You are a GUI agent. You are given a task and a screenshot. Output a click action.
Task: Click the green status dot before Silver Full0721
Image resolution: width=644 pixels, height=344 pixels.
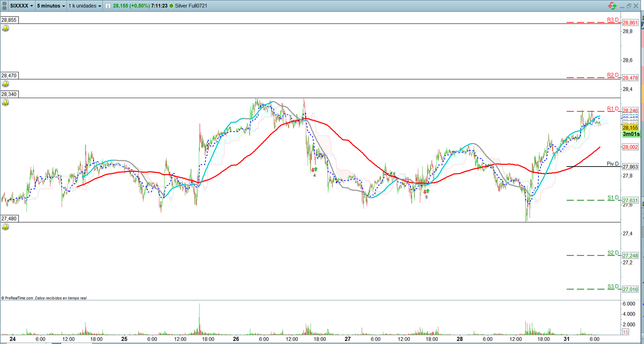pyautogui.click(x=171, y=6)
